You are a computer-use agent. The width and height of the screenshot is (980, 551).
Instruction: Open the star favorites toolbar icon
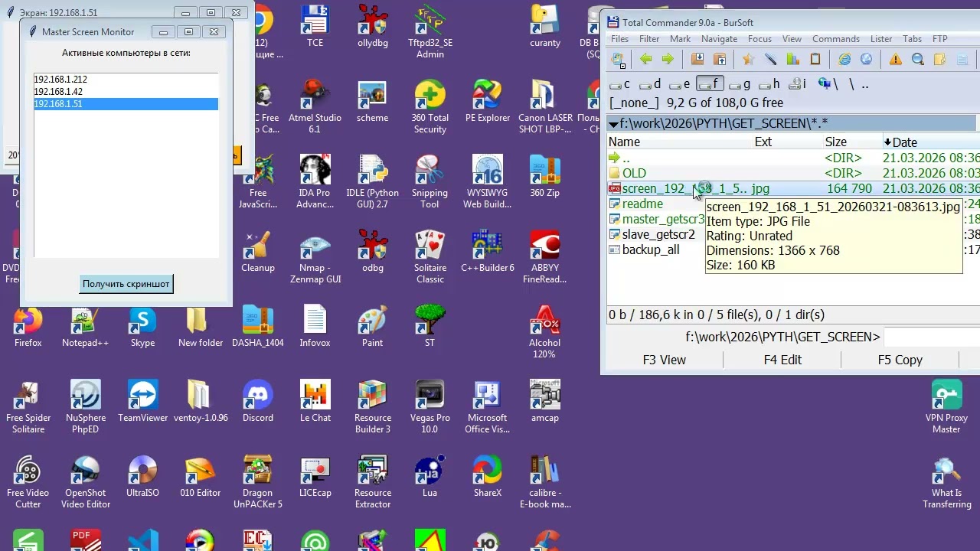[x=749, y=60]
